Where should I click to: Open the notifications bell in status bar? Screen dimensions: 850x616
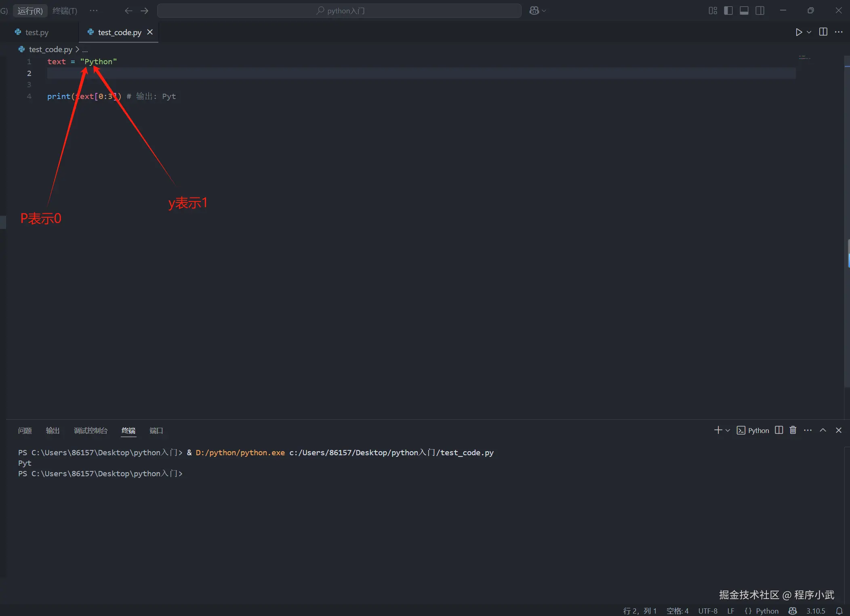[839, 611]
